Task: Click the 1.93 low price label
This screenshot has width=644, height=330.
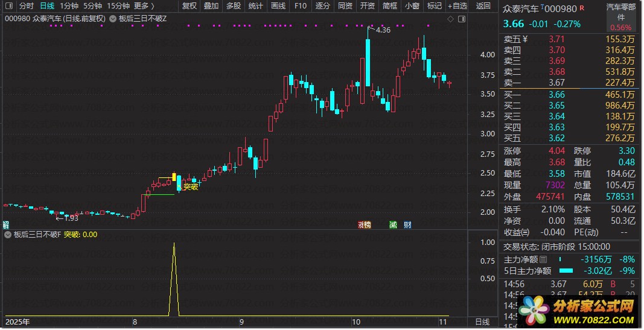Action: pyautogui.click(x=71, y=218)
